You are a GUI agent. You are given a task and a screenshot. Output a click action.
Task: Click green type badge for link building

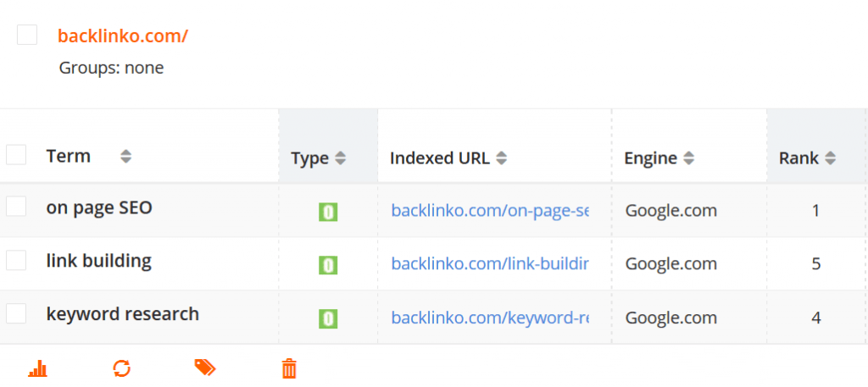pos(328,265)
